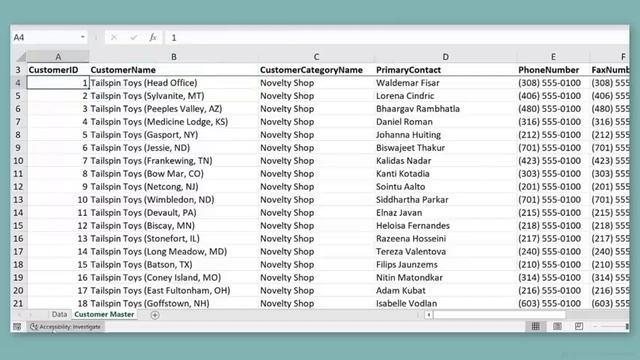Select contact Siddhartha Parkar
The height and width of the screenshot is (360, 640).
coord(445,200)
